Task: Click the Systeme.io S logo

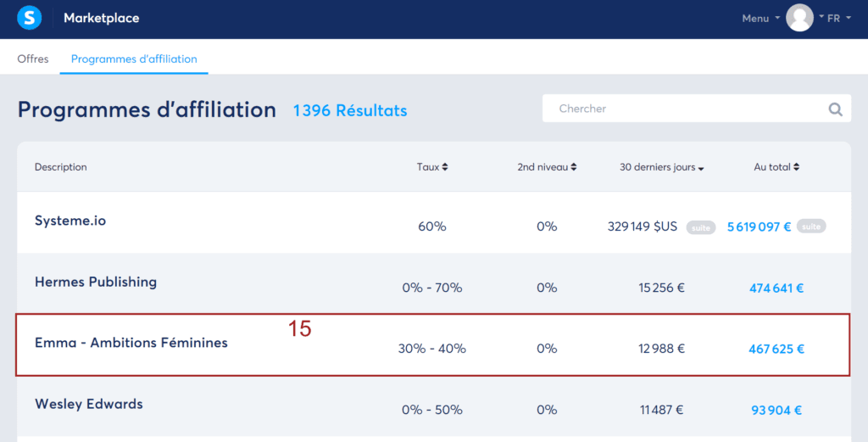Action: [30, 19]
